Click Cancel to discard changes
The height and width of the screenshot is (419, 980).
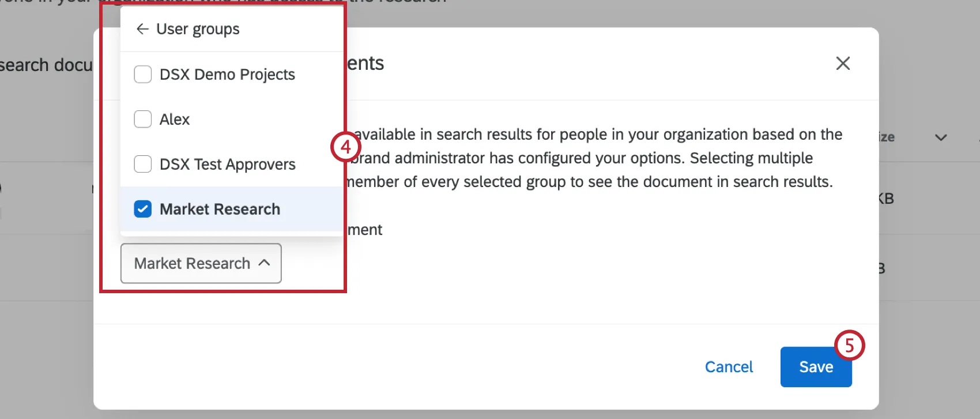coord(729,366)
